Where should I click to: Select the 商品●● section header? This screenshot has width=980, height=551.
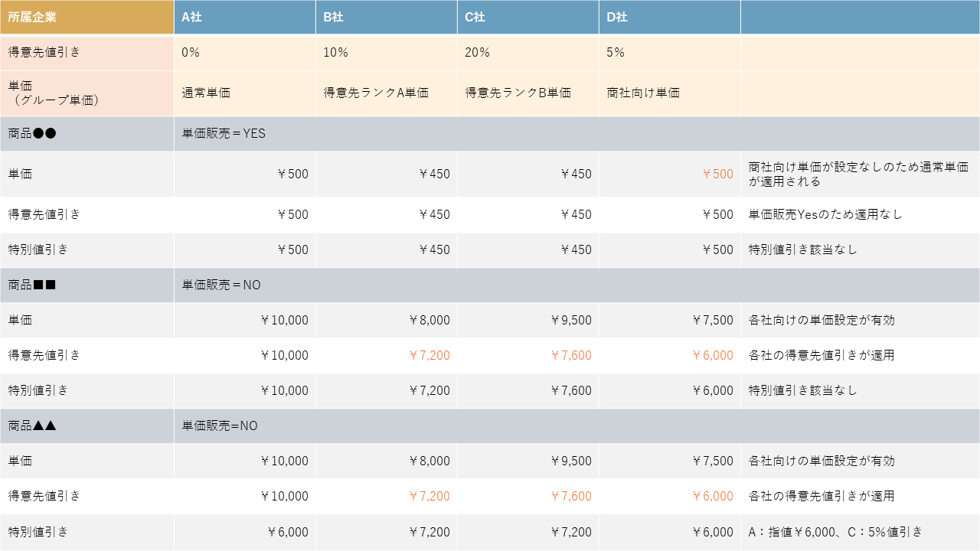tap(87, 133)
